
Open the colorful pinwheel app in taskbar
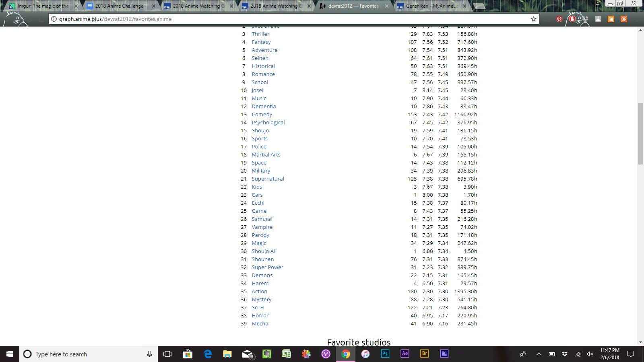click(x=306, y=354)
